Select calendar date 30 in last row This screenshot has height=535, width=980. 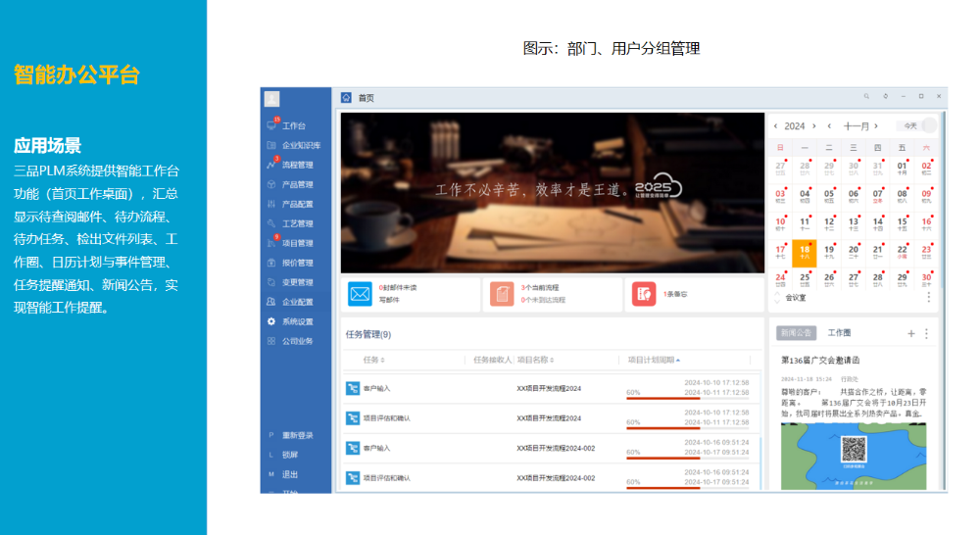coord(926,279)
